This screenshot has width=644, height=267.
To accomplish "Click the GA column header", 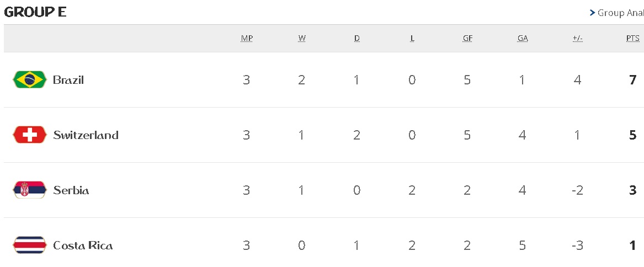I will click(x=523, y=39).
